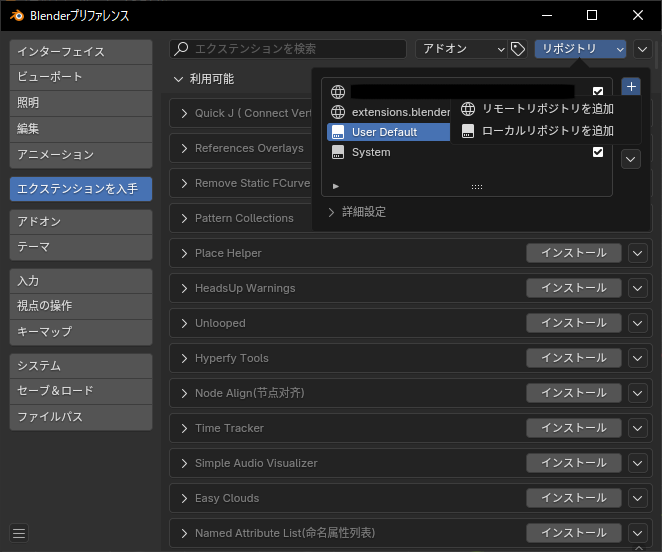The height and width of the screenshot is (552, 662).
Task: Install the Node Align extension
Action: coord(574,393)
